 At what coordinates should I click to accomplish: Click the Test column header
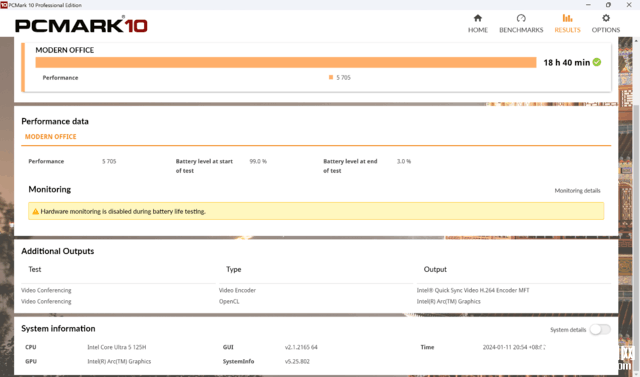pyautogui.click(x=35, y=269)
